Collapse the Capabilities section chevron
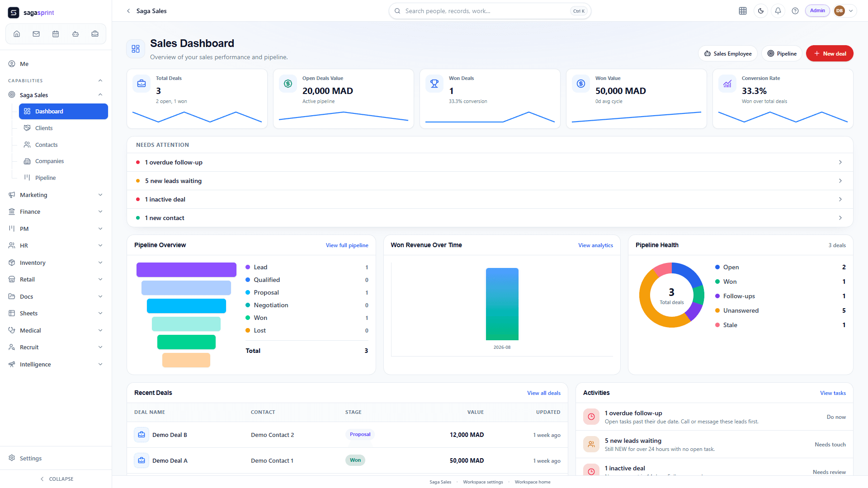 click(100, 80)
